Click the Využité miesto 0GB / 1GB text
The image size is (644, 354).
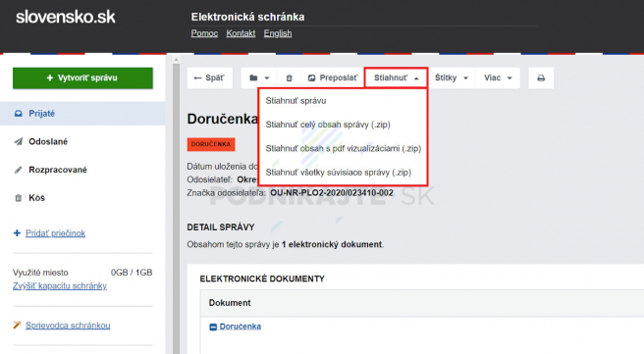82,273
